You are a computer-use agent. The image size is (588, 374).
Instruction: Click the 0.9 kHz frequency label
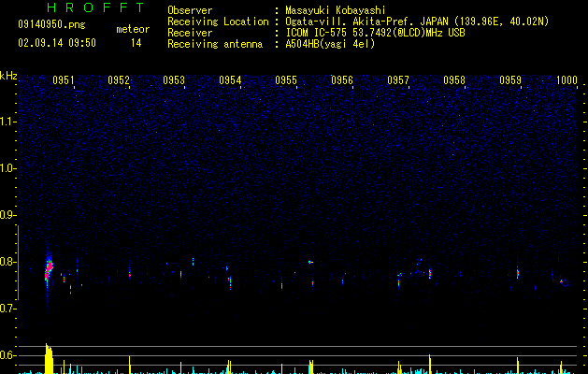(8, 215)
